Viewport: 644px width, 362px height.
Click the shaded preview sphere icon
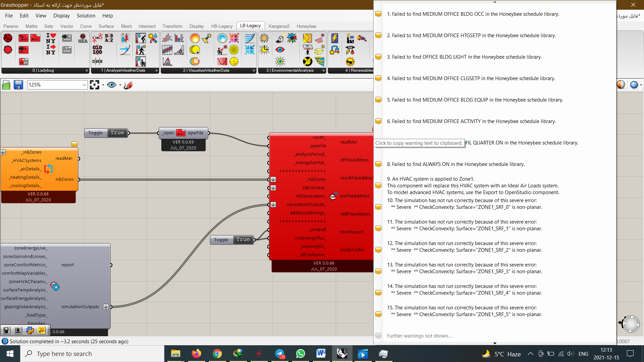pyautogui.click(x=621, y=85)
